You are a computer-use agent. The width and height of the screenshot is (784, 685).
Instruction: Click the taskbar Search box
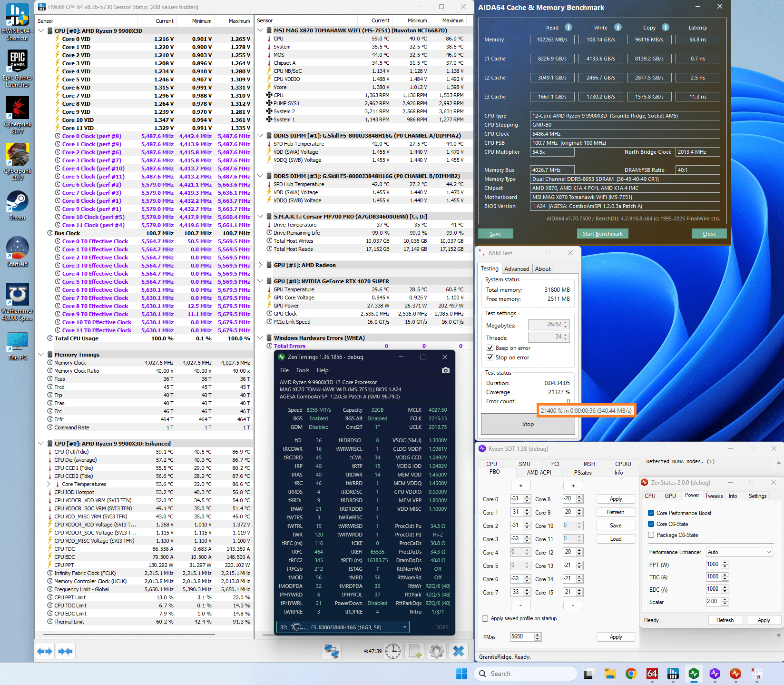525,674
